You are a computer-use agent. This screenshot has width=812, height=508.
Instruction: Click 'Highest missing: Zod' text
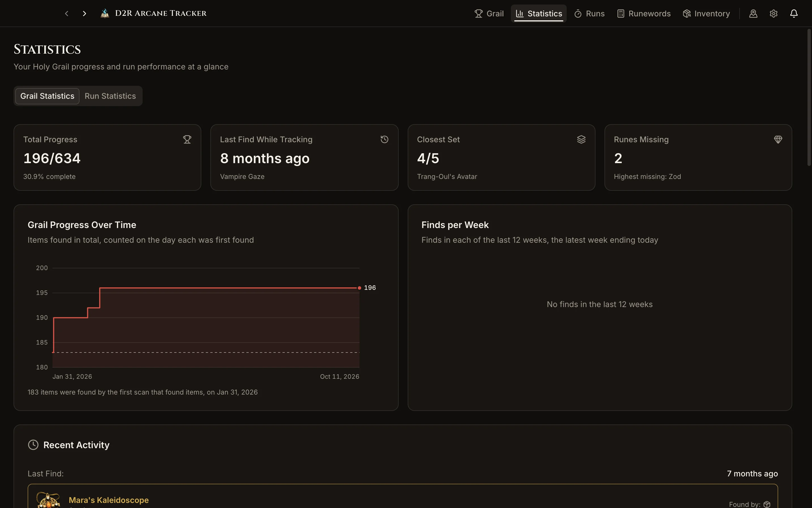647,176
